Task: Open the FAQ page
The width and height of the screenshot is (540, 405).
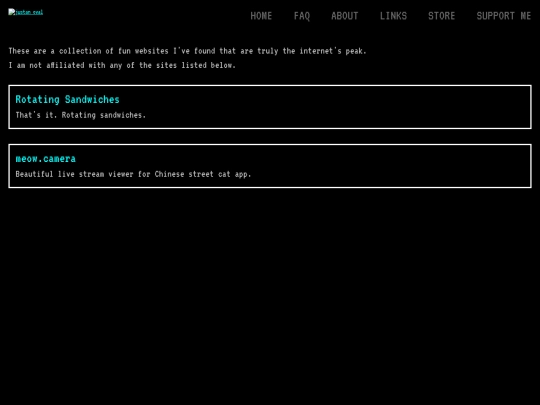Action: (x=302, y=16)
